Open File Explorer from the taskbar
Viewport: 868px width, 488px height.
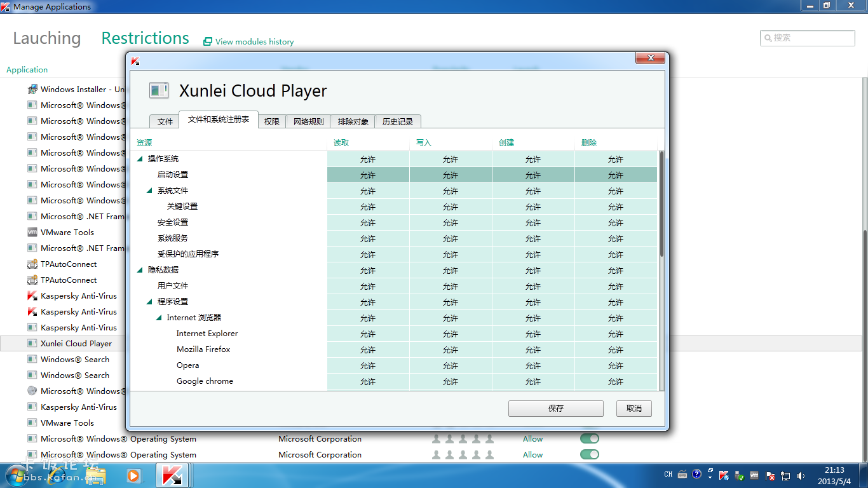tap(97, 475)
